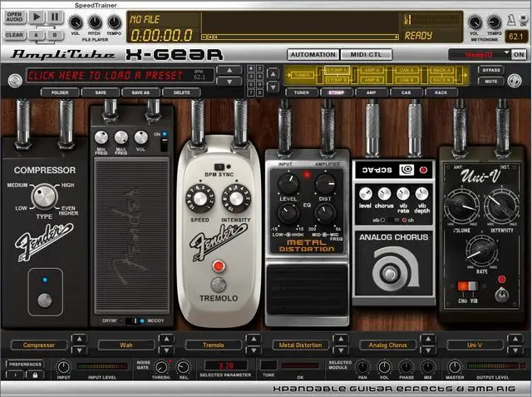Screen dimensions: 532x397
Task: Click the Metal Distortion foot pedal
Action: click(307, 290)
